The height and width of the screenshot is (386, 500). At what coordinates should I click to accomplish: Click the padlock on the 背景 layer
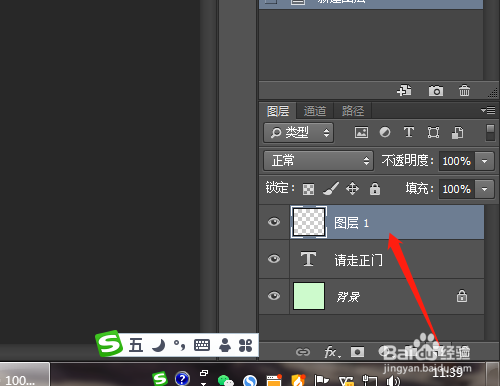[462, 296]
